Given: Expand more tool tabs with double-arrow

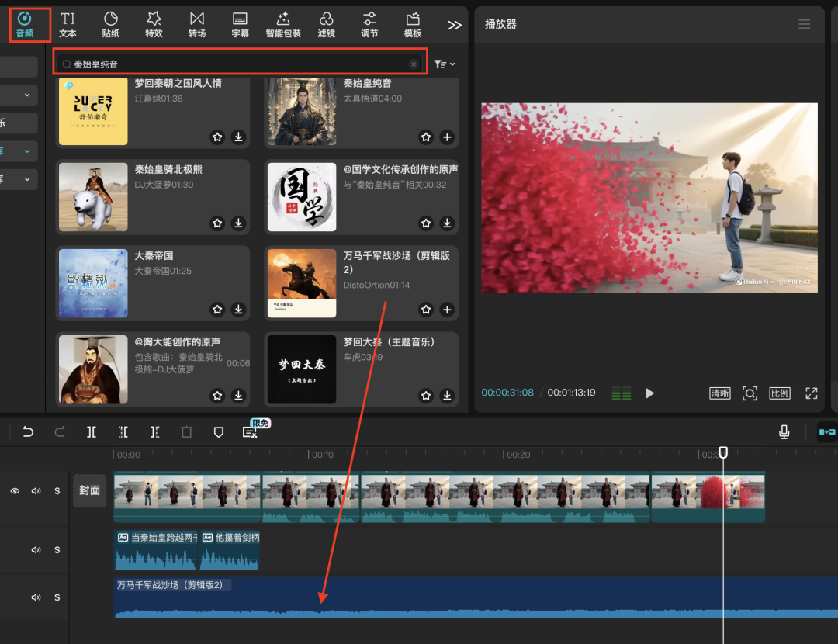Looking at the screenshot, I should 455,25.
